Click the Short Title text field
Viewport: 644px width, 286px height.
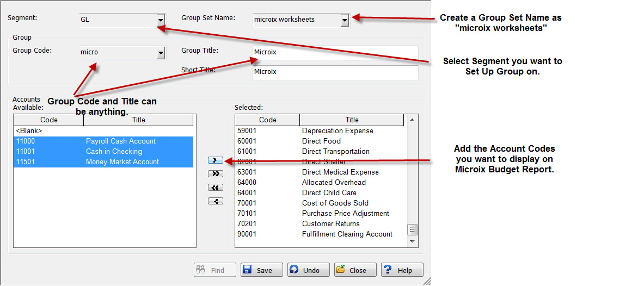335,72
